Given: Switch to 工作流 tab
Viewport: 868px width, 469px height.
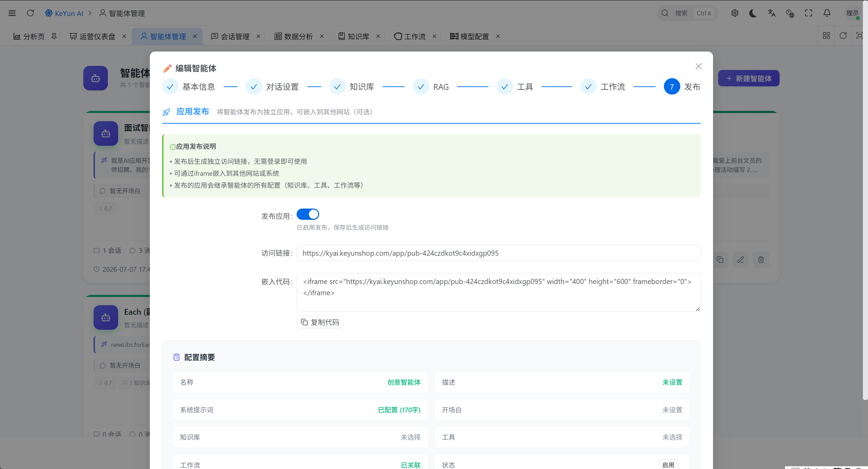Looking at the screenshot, I should (x=410, y=36).
